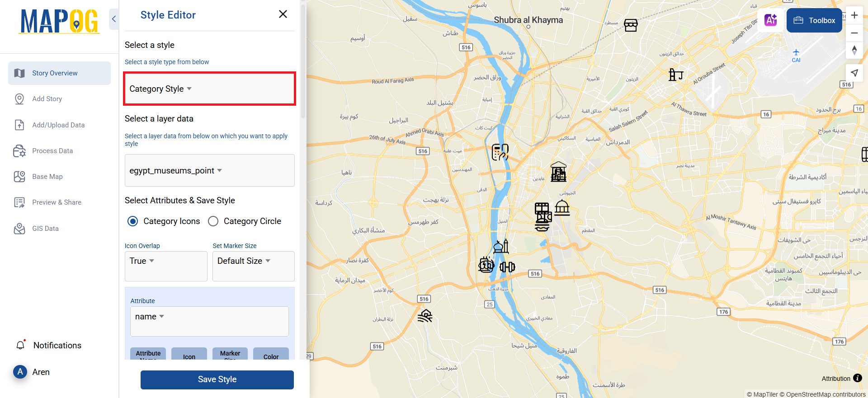Click the Icon column header
Screen dimensions: 868x398
pos(189,354)
